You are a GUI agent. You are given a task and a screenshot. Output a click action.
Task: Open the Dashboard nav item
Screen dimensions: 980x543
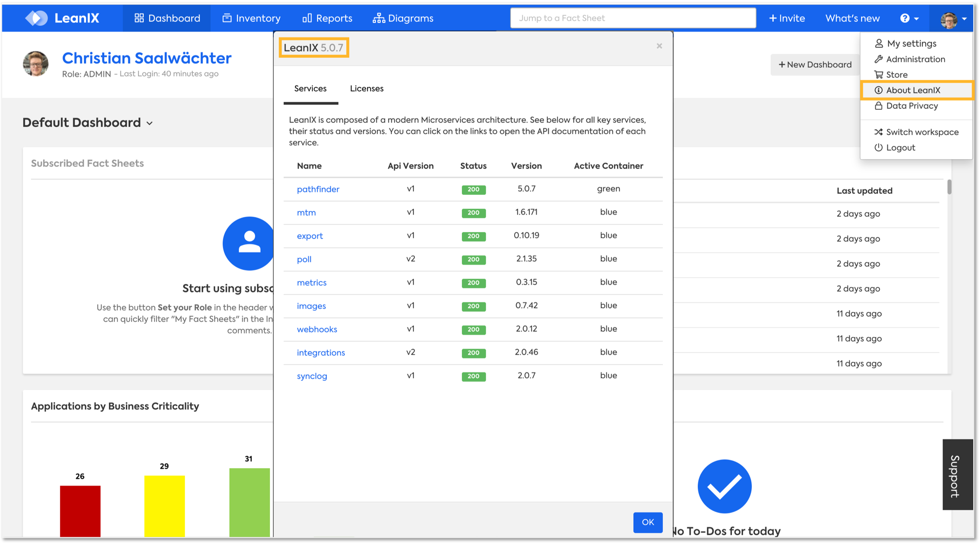[x=167, y=18]
